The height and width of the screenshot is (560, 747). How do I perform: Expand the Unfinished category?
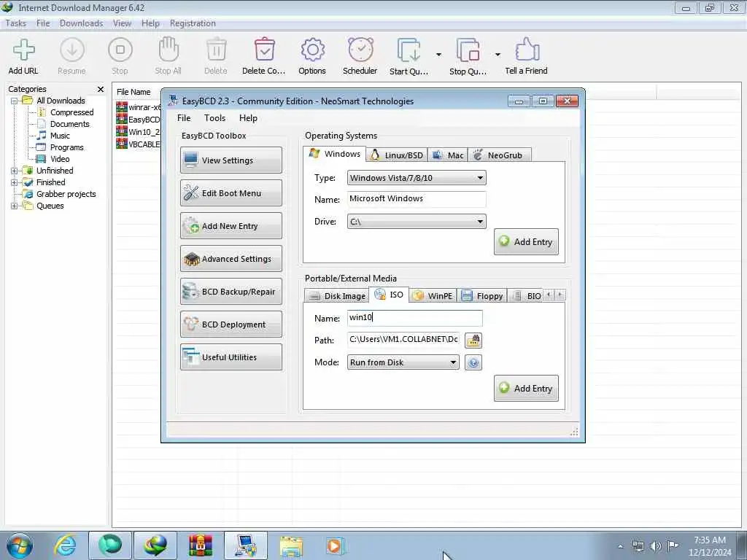point(15,171)
